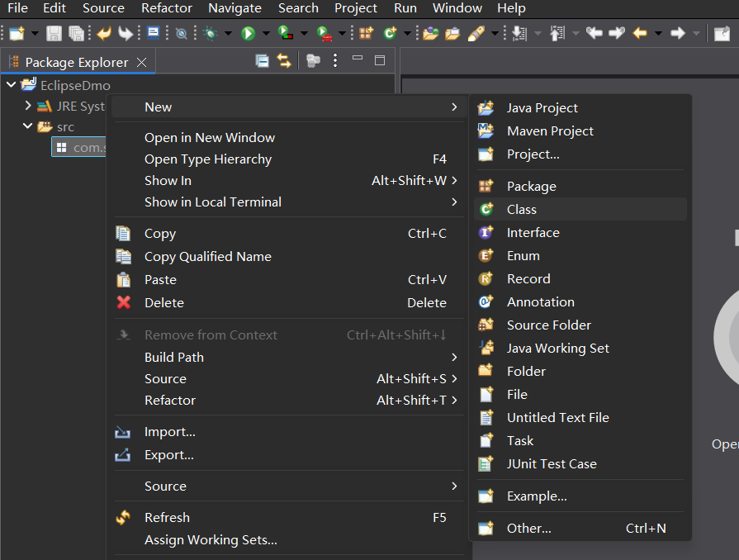Open the Run dropdown arrow
This screenshot has width=739, height=560.
coord(266,34)
